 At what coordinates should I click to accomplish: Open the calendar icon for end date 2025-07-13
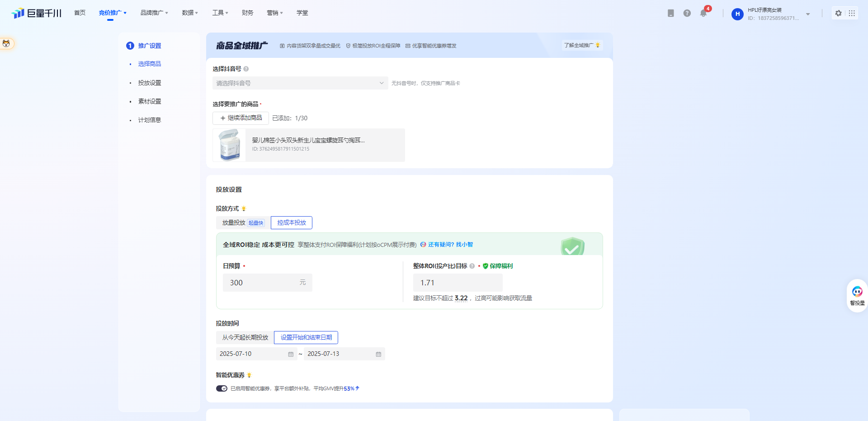[378, 354]
